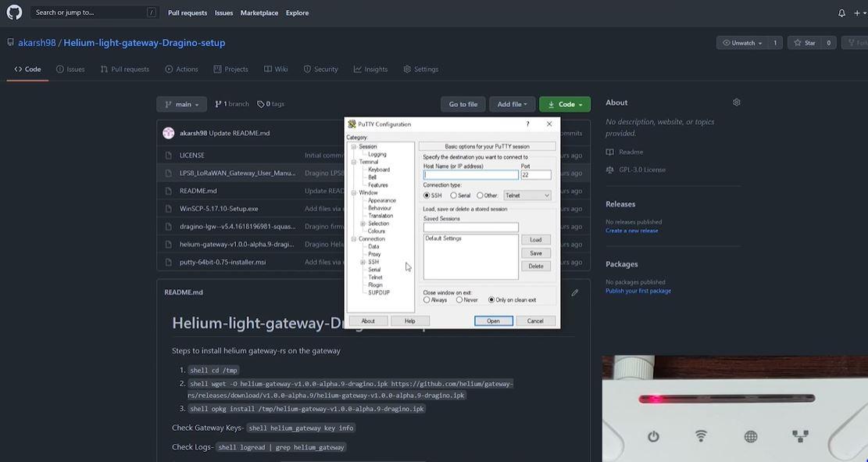Click the file icon beside README.md row
Image resolution: width=868 pixels, height=462 pixels.
point(168,191)
